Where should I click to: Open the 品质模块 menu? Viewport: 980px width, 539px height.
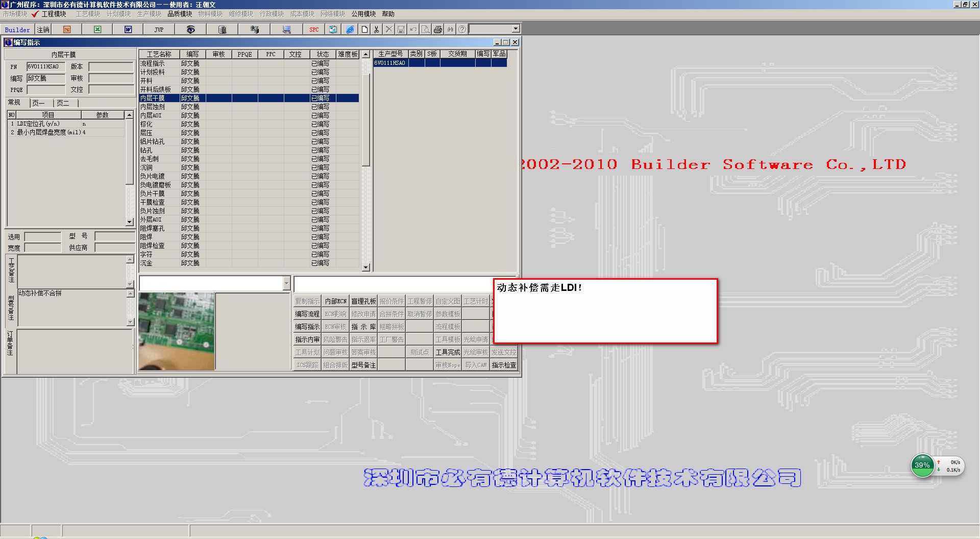(x=180, y=14)
